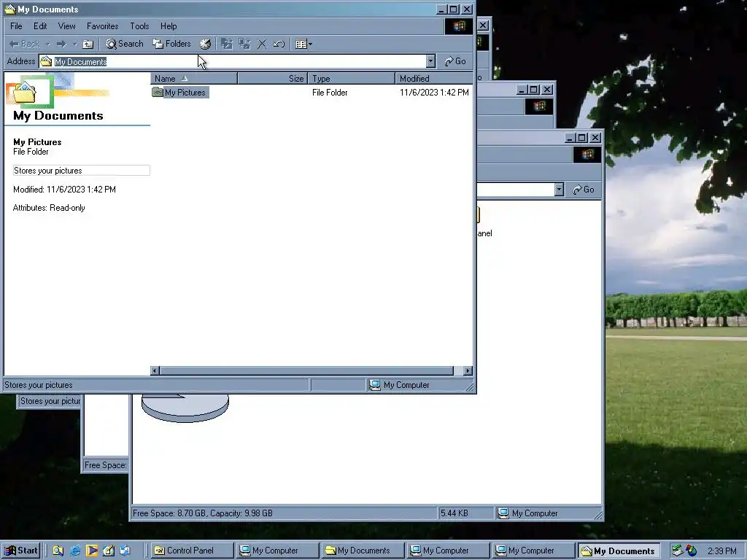Click the 5.44 KB status bar cell
747x560 pixels.
(x=465, y=513)
